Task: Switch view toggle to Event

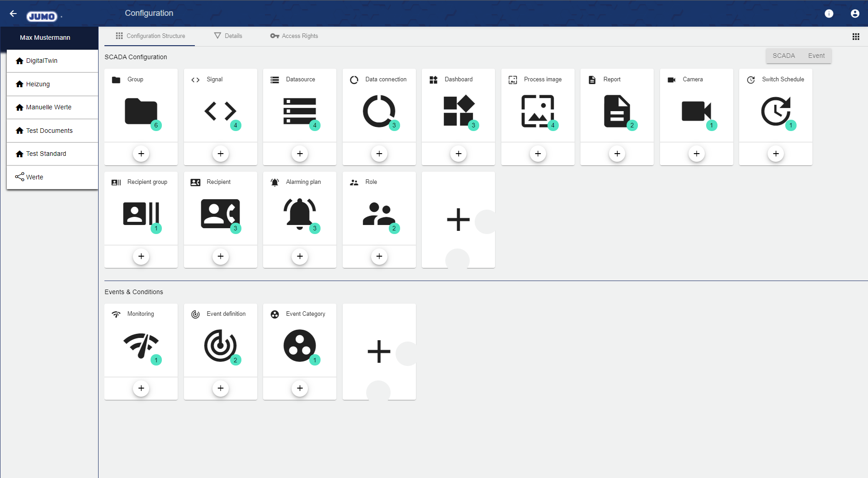Action: point(816,56)
